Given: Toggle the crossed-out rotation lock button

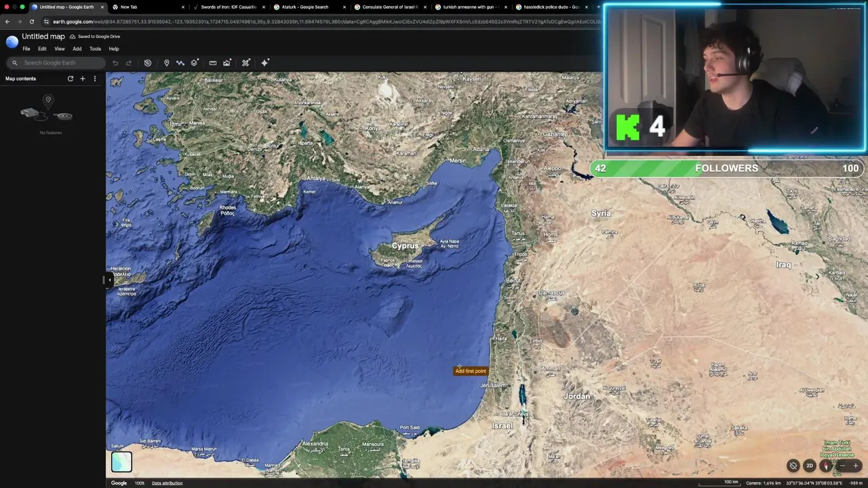Looking at the screenshot, I should click(793, 466).
